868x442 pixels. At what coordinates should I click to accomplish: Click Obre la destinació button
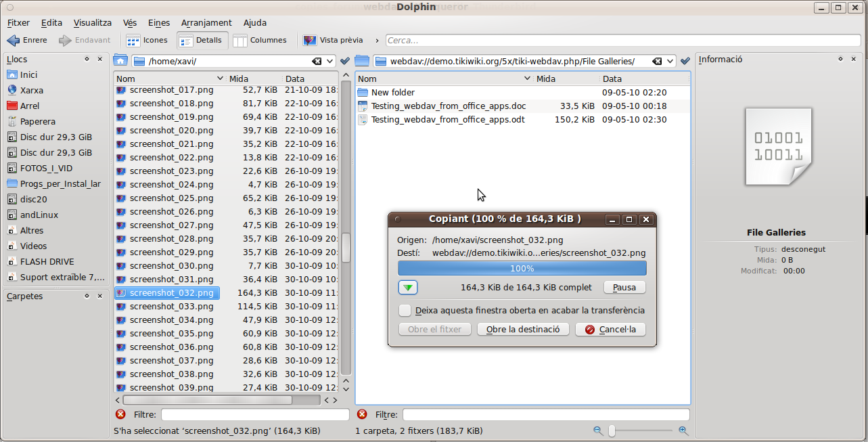point(522,330)
